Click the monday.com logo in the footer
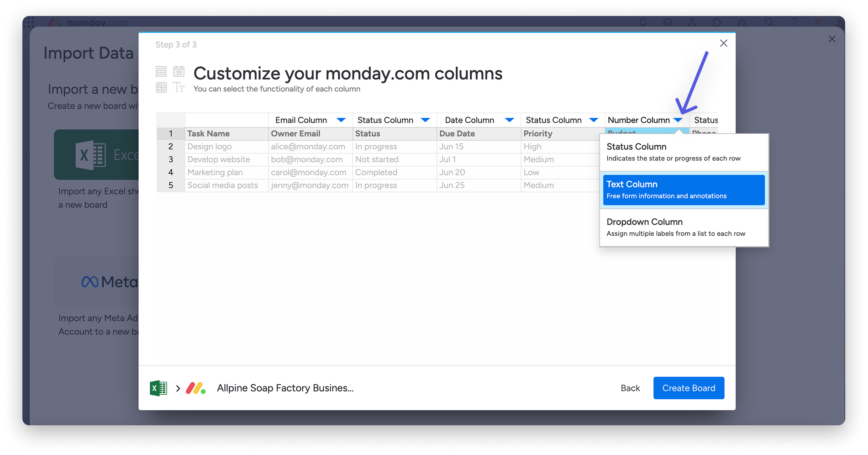868x455 pixels. pyautogui.click(x=196, y=388)
